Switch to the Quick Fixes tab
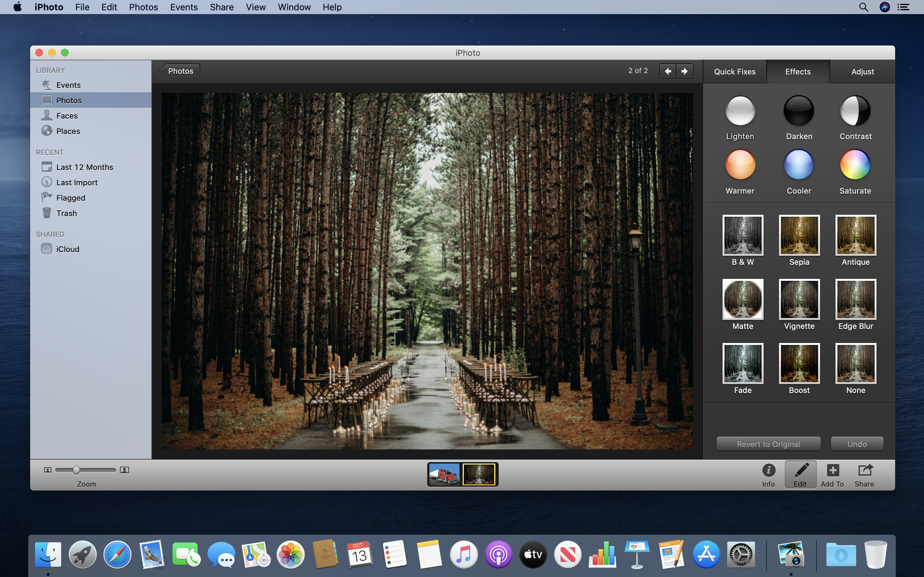Viewport: 924px width, 577px height. pyautogui.click(x=735, y=72)
